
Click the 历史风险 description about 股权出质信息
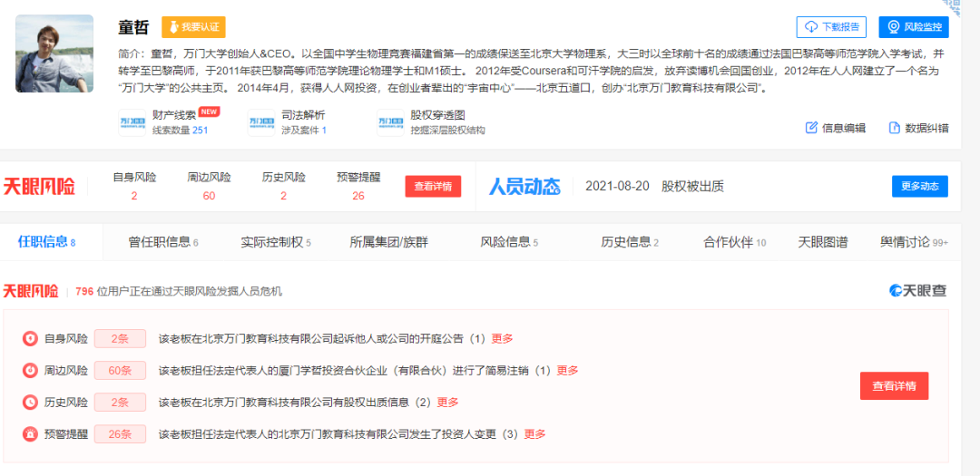click(295, 403)
